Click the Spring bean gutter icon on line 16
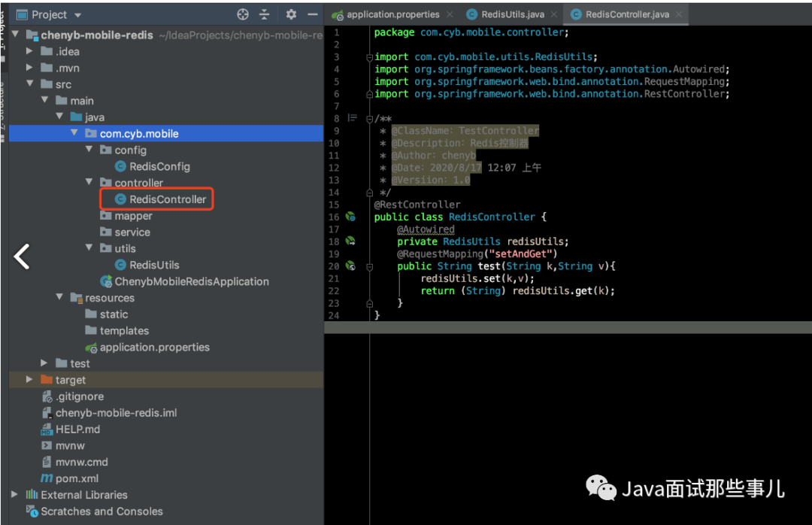The width and height of the screenshot is (812, 525). pos(350,217)
